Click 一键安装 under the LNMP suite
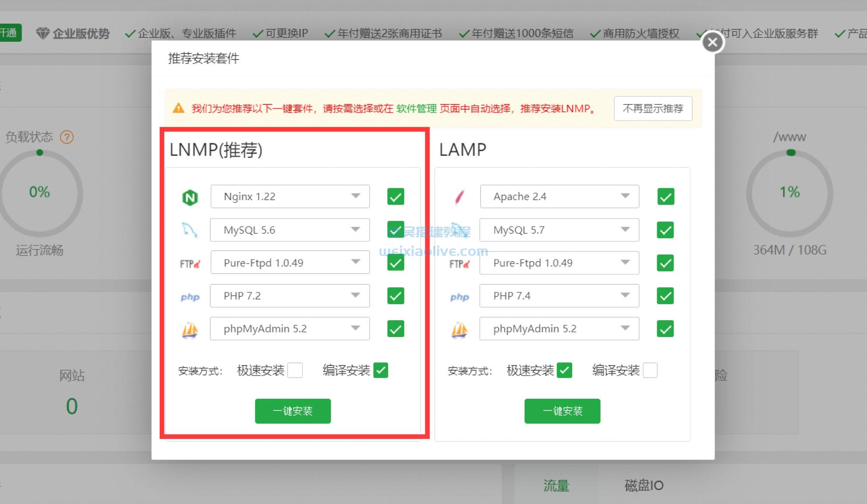This screenshot has width=867, height=504. click(293, 410)
